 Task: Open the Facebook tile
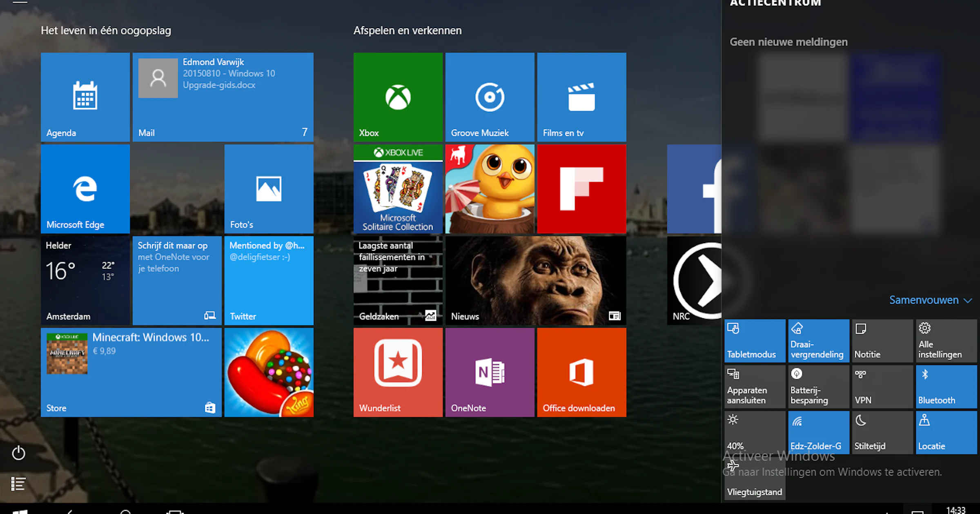coord(694,189)
